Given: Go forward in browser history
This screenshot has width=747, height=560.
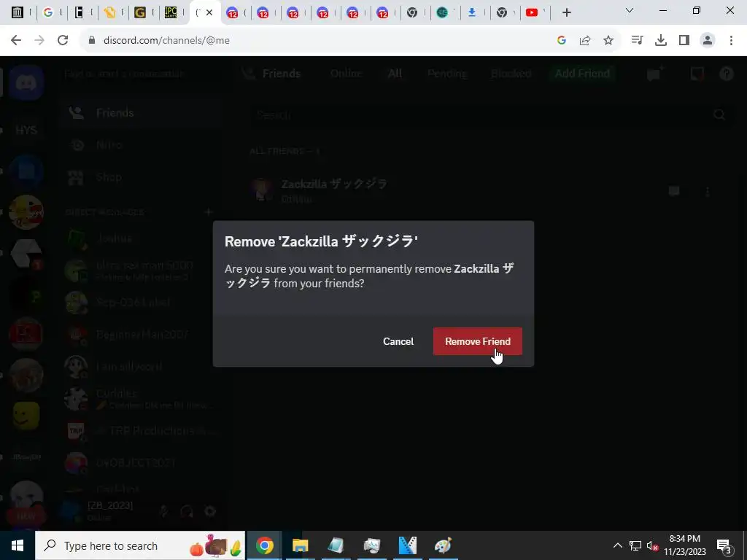Looking at the screenshot, I should [39, 40].
